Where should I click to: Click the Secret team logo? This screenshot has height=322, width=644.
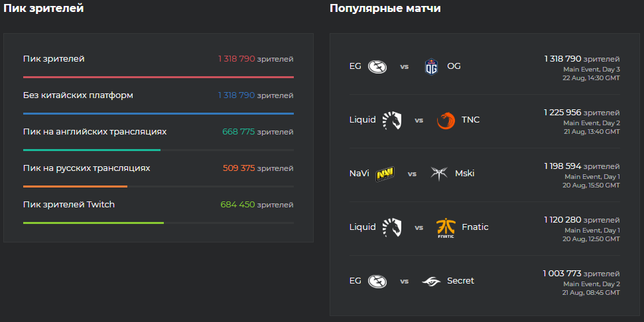(x=431, y=282)
